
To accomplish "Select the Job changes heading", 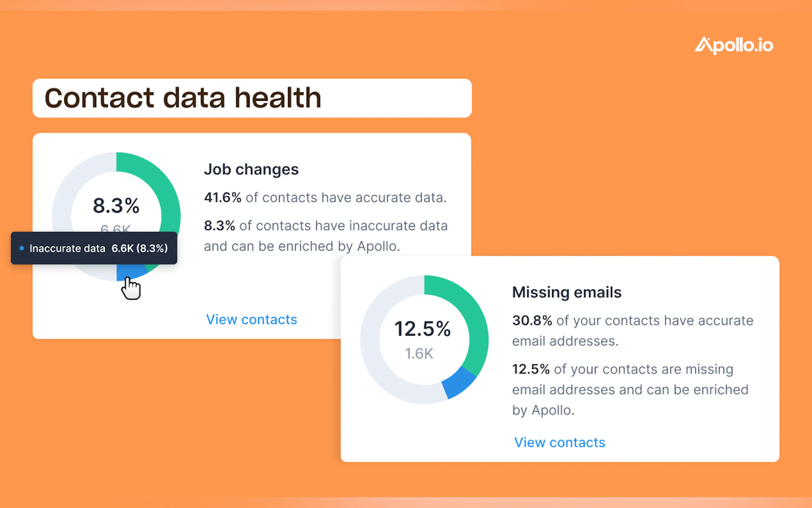I will [x=251, y=169].
